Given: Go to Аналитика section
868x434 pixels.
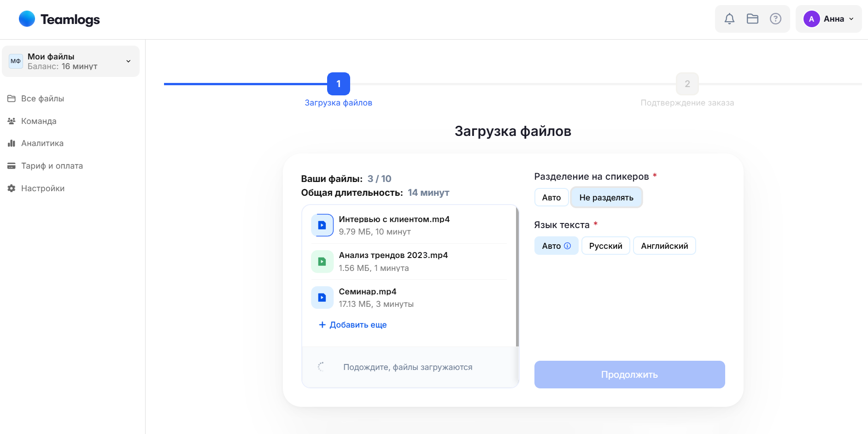Looking at the screenshot, I should tap(42, 143).
